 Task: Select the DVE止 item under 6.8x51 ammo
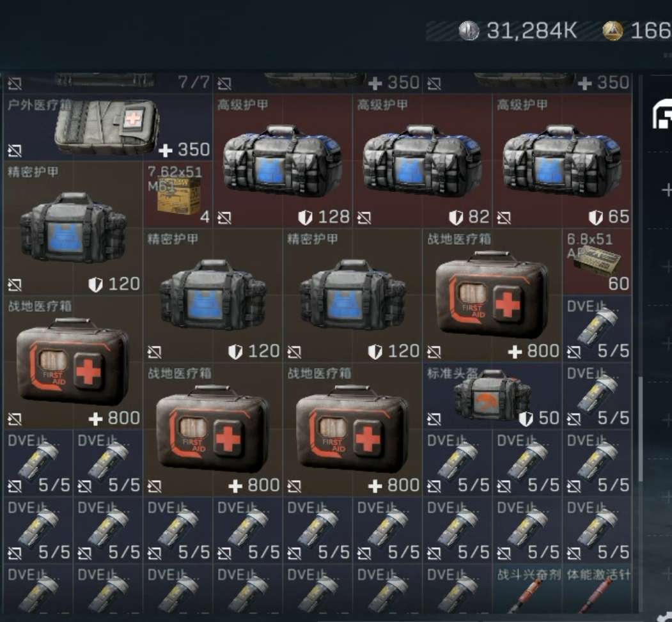click(x=597, y=329)
